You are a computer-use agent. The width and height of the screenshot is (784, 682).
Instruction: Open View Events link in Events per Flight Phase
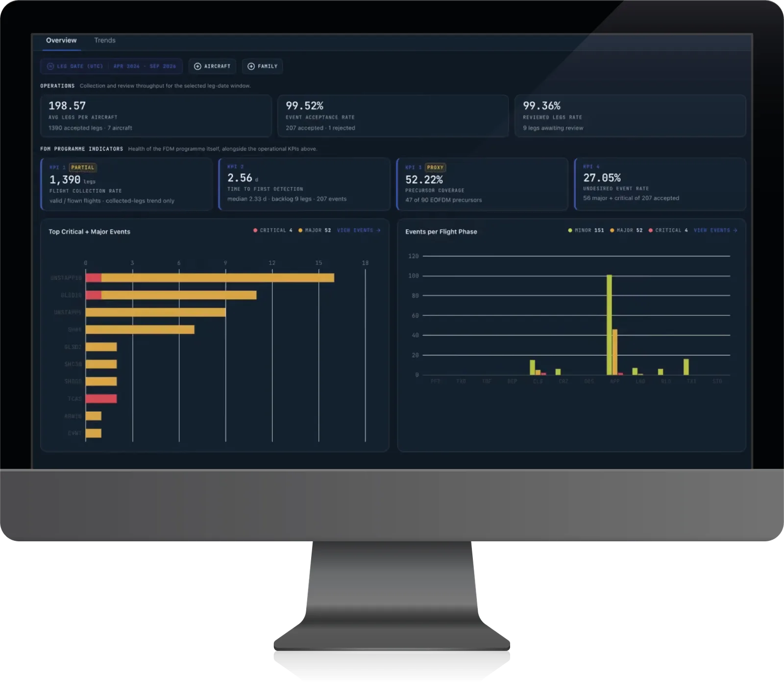coord(715,230)
